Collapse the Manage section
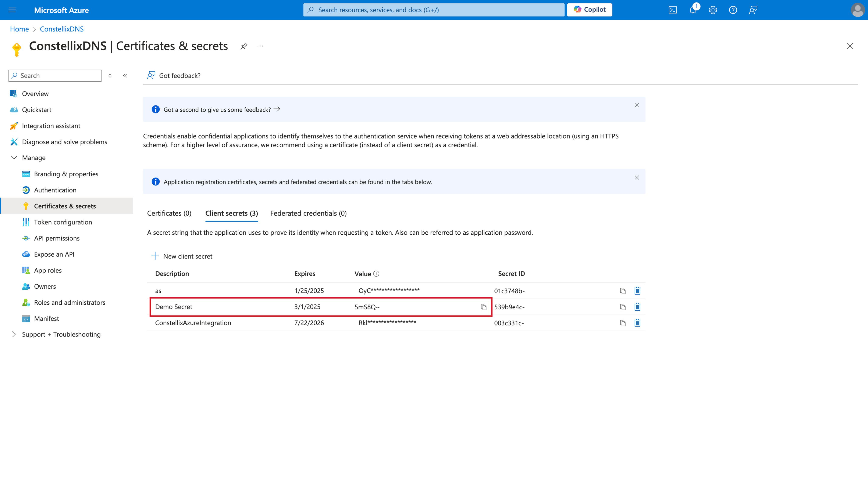 click(14, 158)
